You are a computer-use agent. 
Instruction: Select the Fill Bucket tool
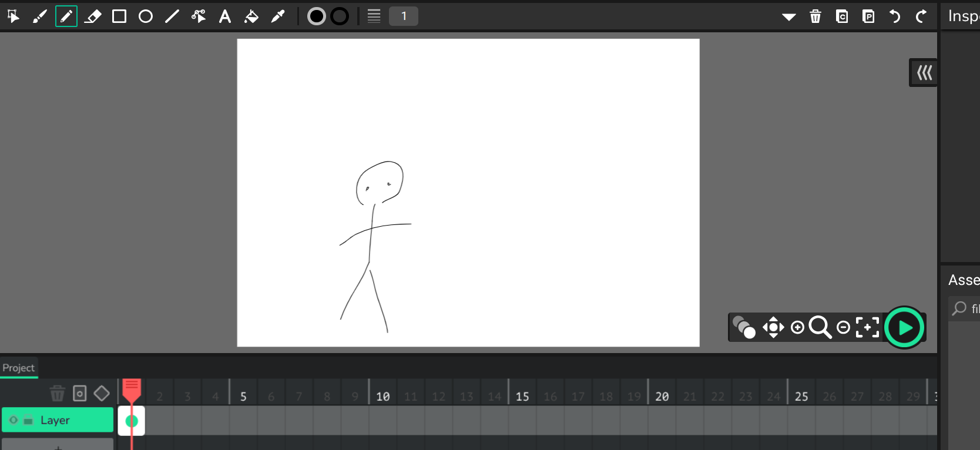pos(251,16)
